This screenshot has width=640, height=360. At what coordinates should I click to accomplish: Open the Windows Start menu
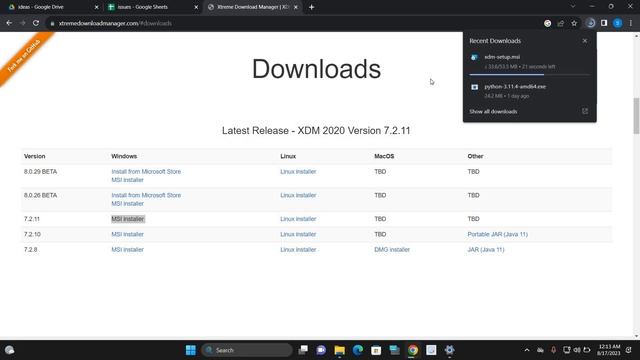point(191,350)
